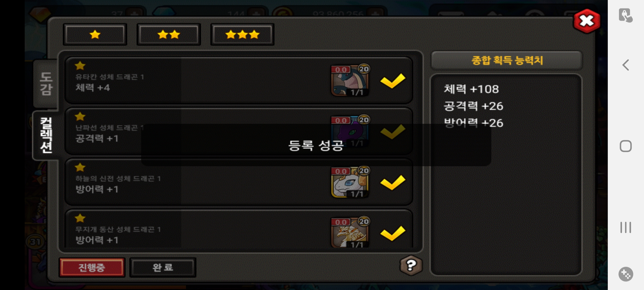Image resolution: width=644 pixels, height=290 pixels.
Task: Open the question mark help icon
Action: point(411,266)
